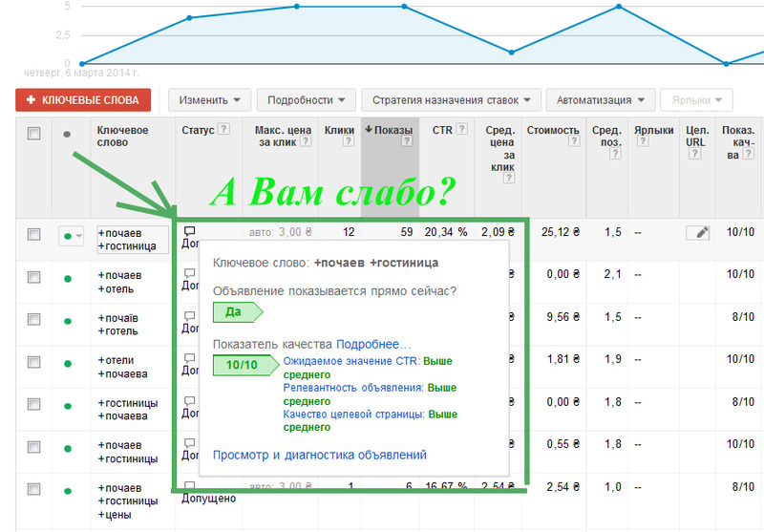Click the help icon next to CTR header
The image size is (764, 532).
[x=462, y=130]
